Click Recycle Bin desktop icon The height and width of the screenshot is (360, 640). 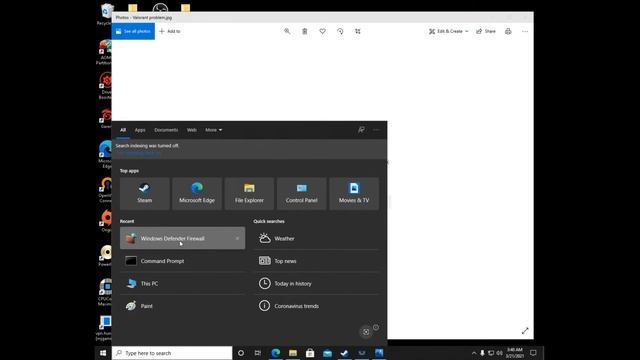[x=106, y=14]
